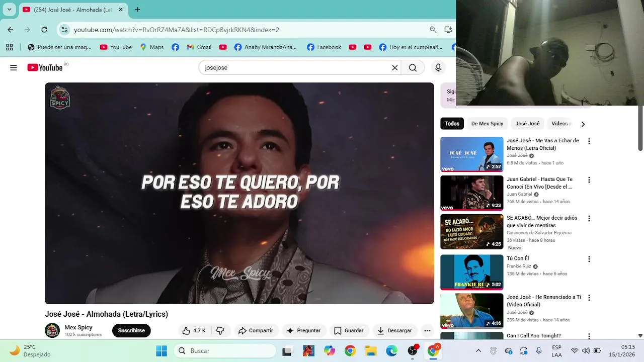Play Frankie Ruiz Tú Con Él thumbnail
The width and height of the screenshot is (644, 362).
click(x=471, y=272)
